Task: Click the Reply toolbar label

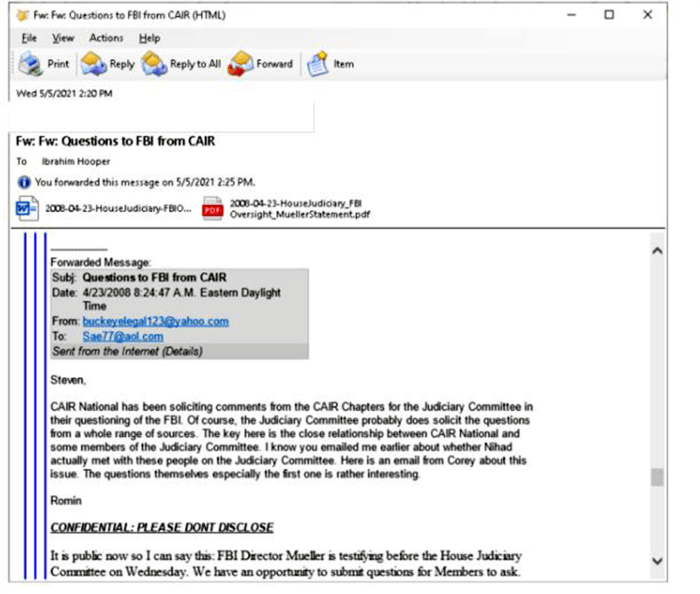Action: coord(122,64)
